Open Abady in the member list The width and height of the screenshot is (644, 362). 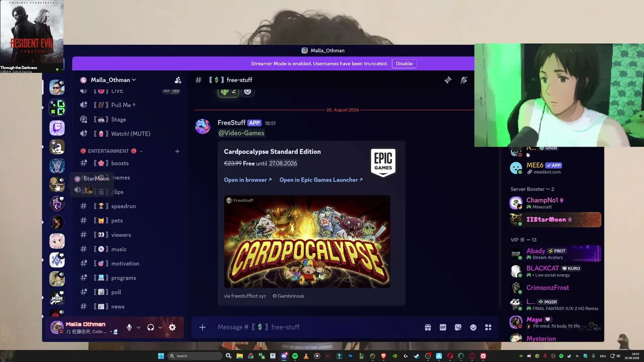[x=555, y=254]
